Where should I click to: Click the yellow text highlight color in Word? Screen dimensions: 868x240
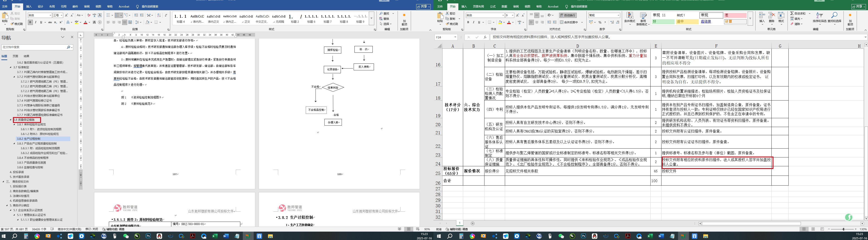pos(76,22)
